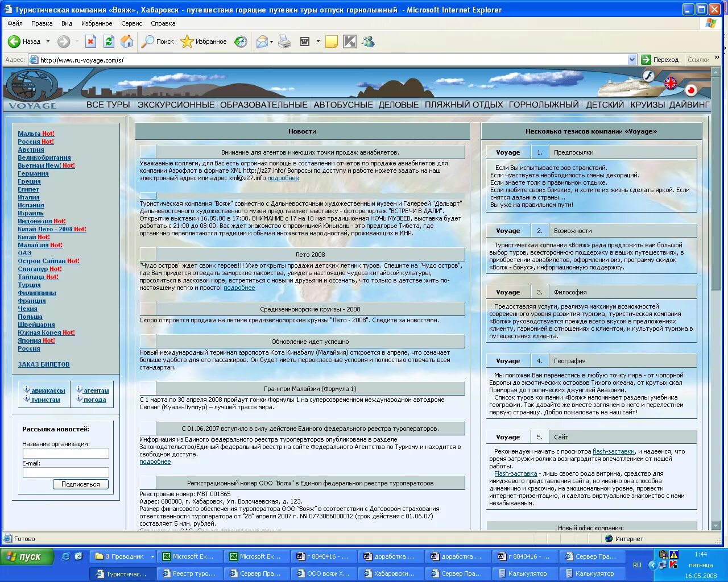The image size is (728, 582).
Task: Open the КРУИЗЫ section
Action: (647, 105)
